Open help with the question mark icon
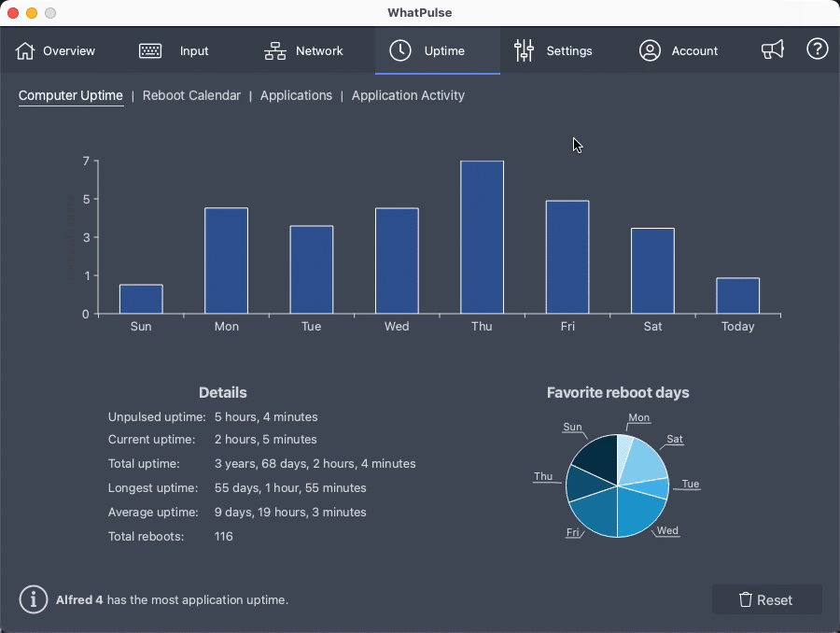Viewport: 840px width, 633px height. tap(818, 49)
